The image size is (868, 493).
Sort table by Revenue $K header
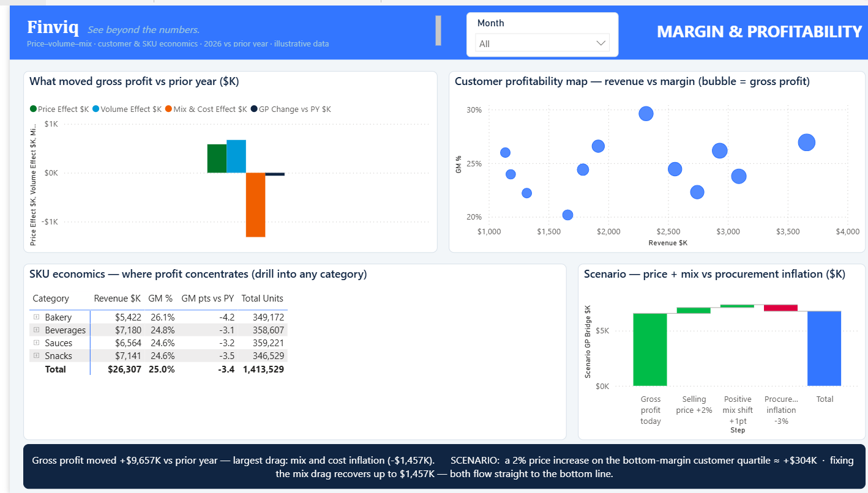click(117, 298)
